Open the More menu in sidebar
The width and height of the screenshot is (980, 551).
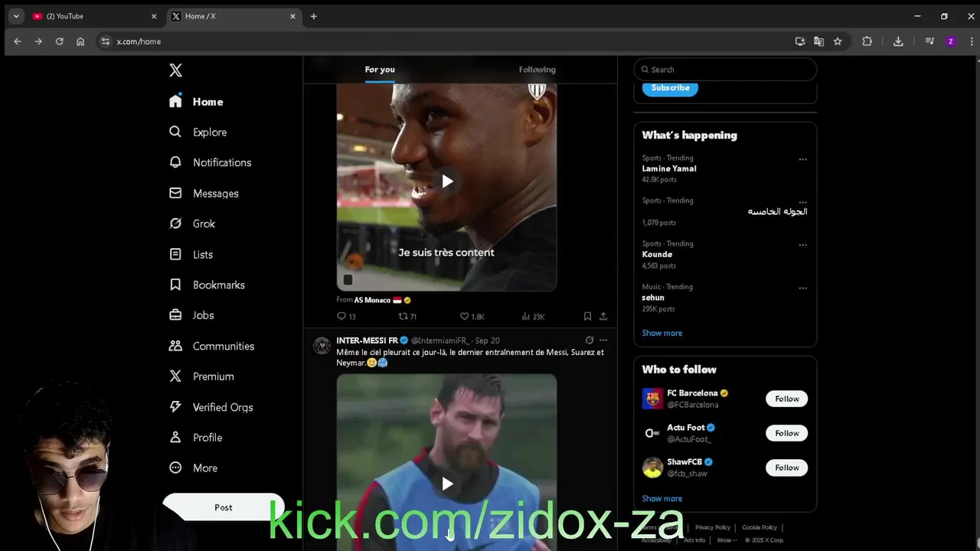coord(194,468)
